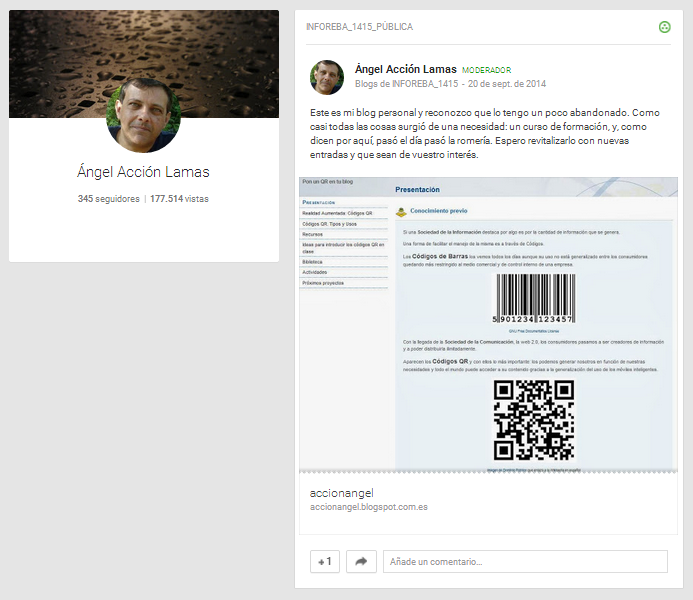Click the green community icon in post header
Screen dimensions: 693x600
tap(665, 27)
